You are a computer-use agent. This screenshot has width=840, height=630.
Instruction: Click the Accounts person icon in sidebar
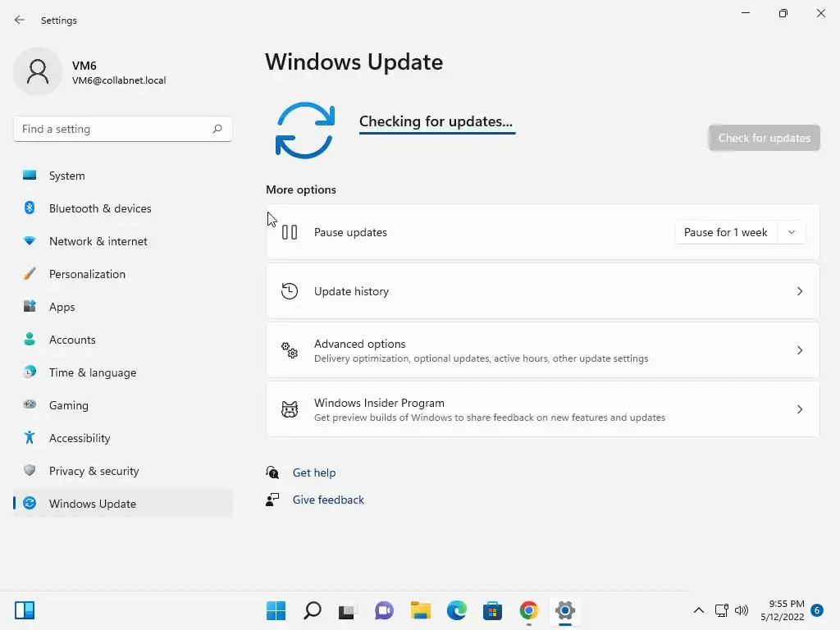(x=30, y=339)
